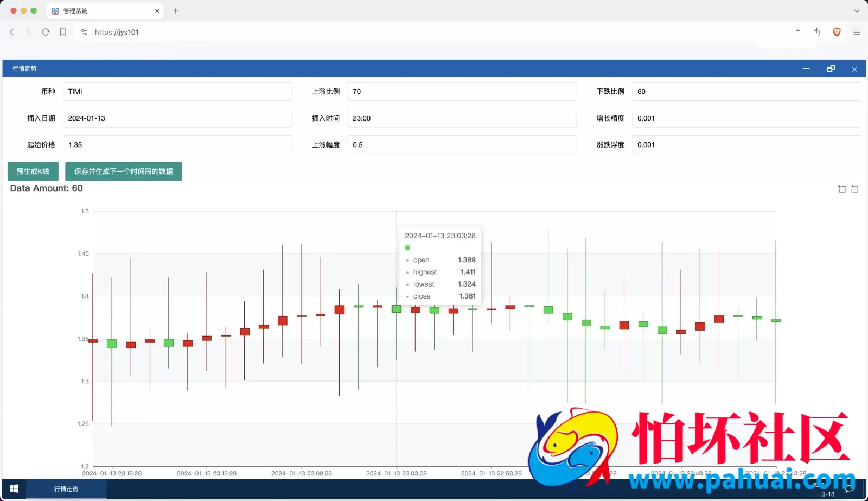Click x-axis label '2024-01-13 23:18:28'
The image size is (868, 501).
click(112, 474)
